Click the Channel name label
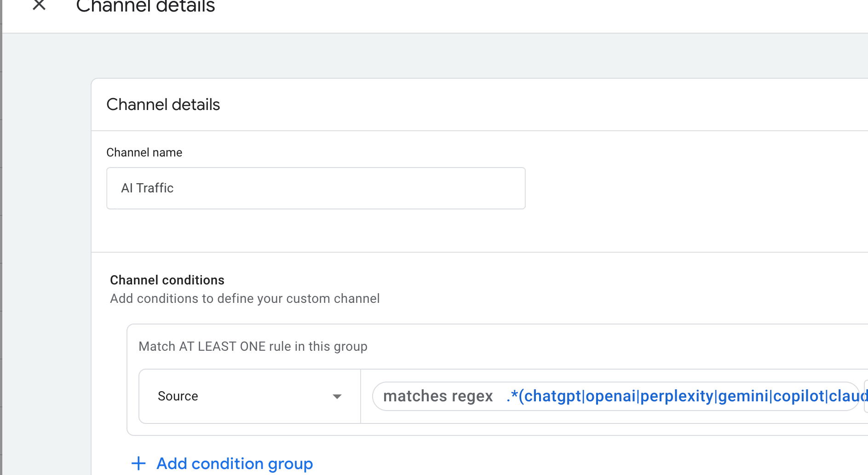 tap(144, 152)
